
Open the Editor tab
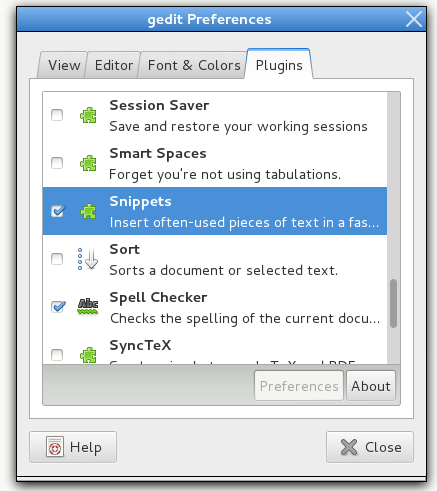point(114,65)
